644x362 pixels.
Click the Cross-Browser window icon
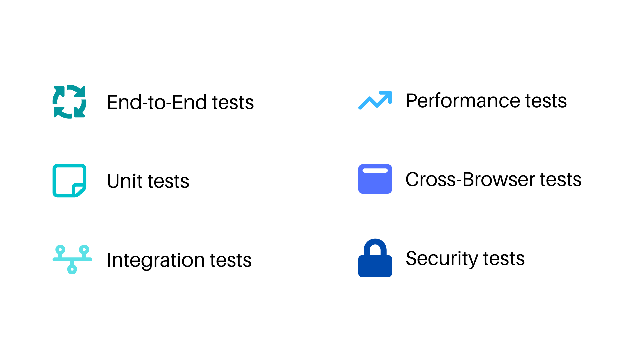click(375, 179)
